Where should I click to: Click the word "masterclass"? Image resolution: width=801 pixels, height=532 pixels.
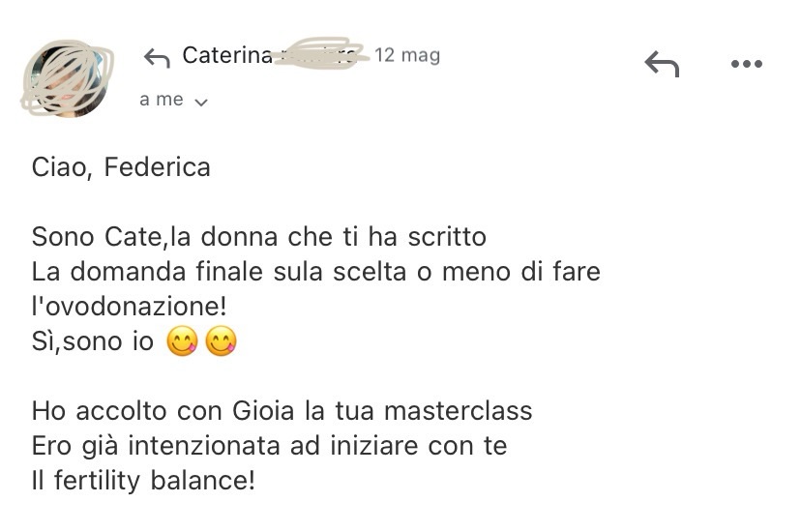458,411
